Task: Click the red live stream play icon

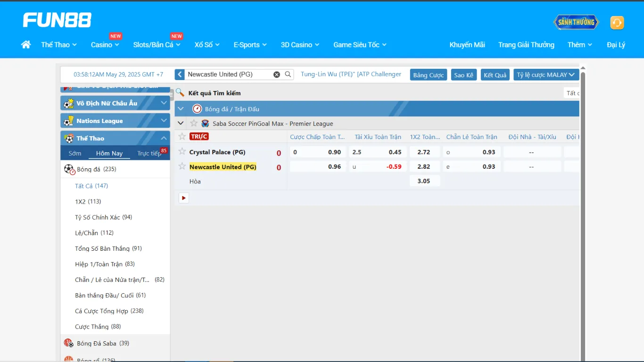Action: pyautogui.click(x=184, y=198)
